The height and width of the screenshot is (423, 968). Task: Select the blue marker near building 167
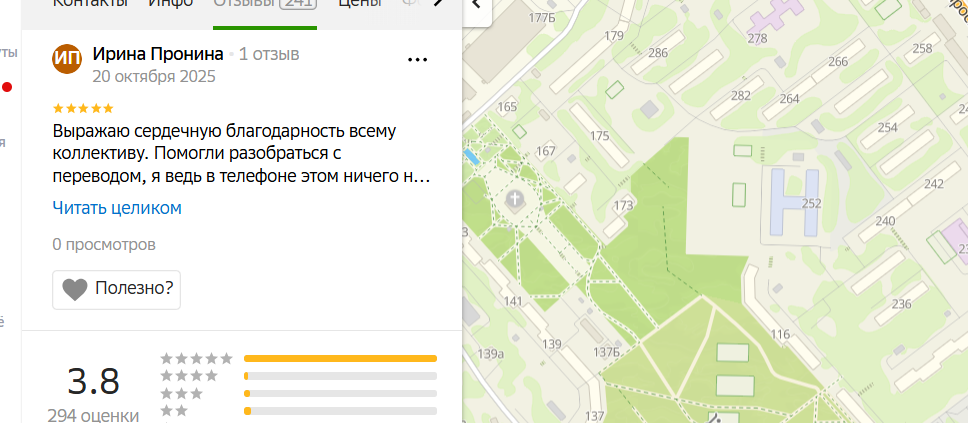[x=471, y=156]
